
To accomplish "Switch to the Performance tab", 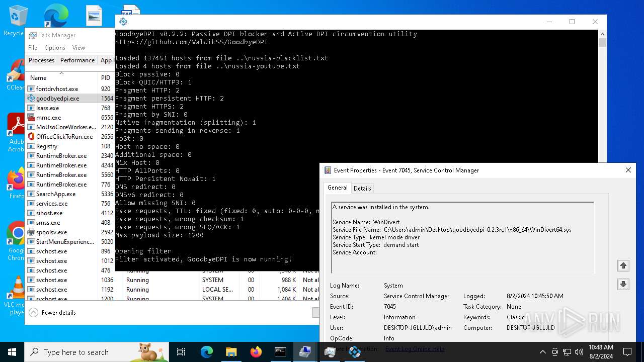I will [x=77, y=60].
